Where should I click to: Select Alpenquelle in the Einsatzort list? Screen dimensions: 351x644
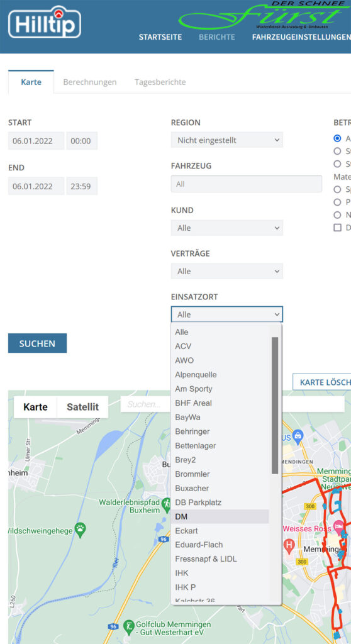pos(220,375)
